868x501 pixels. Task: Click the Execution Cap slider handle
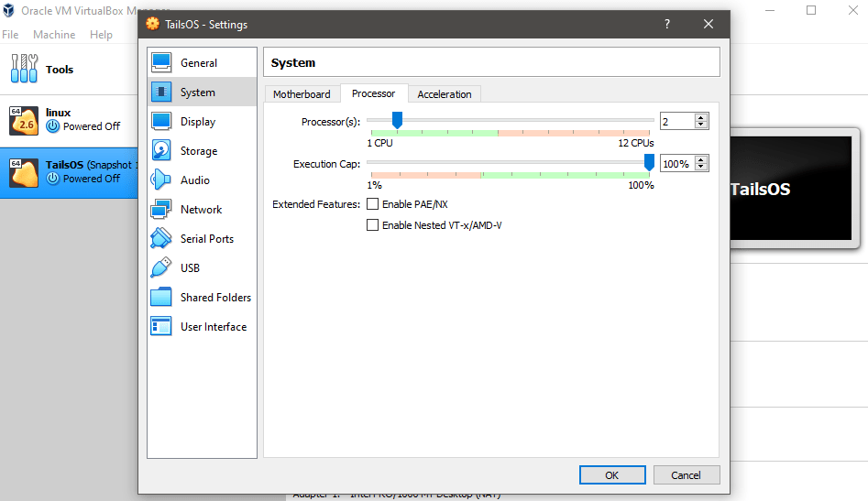(x=649, y=162)
